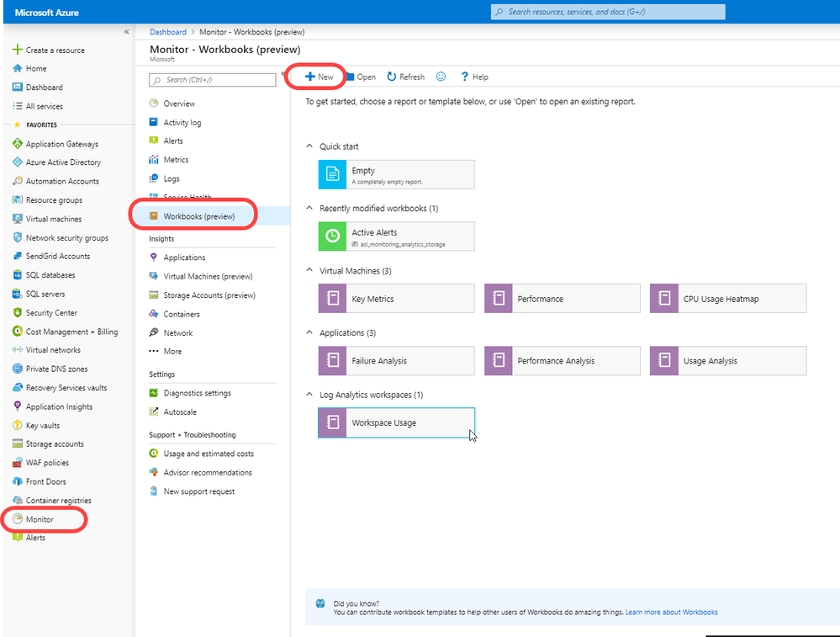This screenshot has width=840, height=637.
Task: Collapse Log Analytics workspaces section
Action: pyautogui.click(x=309, y=394)
